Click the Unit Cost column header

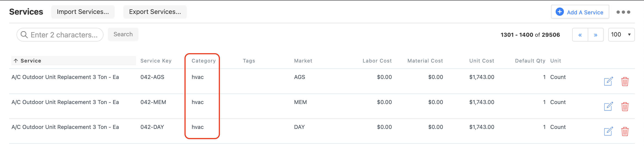point(482,61)
